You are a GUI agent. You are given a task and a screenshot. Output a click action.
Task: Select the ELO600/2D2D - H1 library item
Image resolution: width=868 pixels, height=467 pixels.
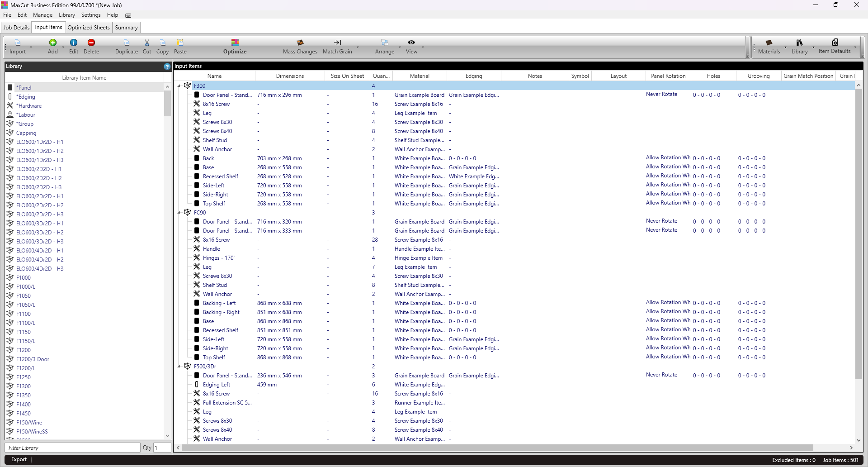[x=38, y=169]
